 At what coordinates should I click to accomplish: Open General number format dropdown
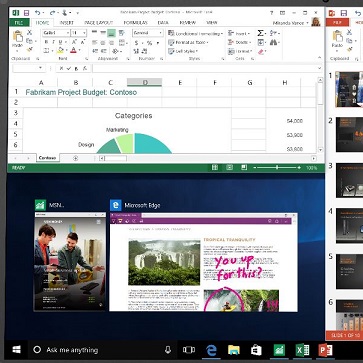[x=160, y=33]
